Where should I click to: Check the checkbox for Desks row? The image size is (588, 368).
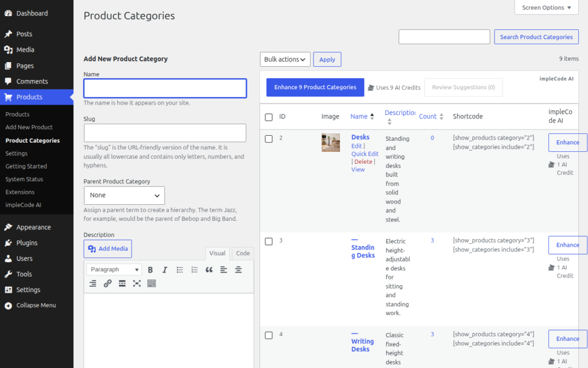[x=269, y=139]
